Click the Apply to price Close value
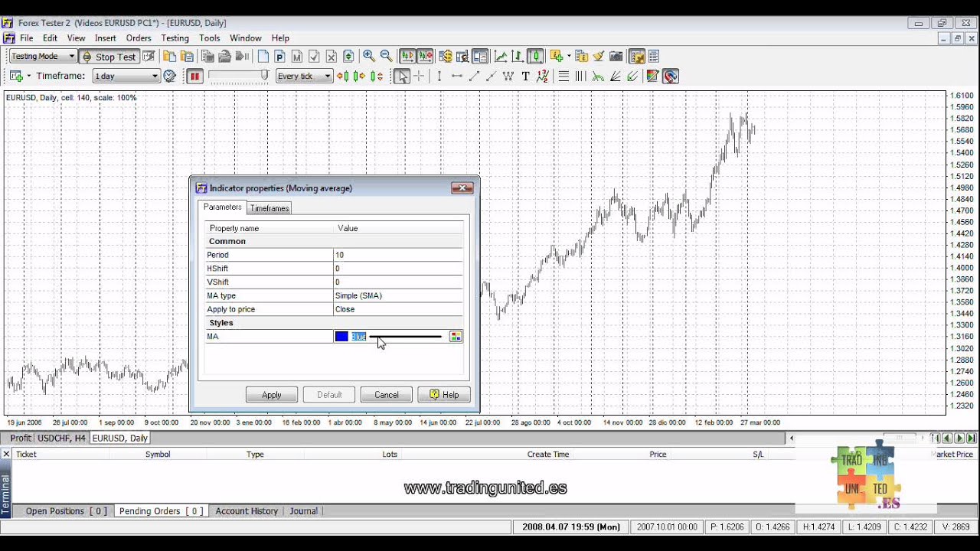 [x=398, y=309]
